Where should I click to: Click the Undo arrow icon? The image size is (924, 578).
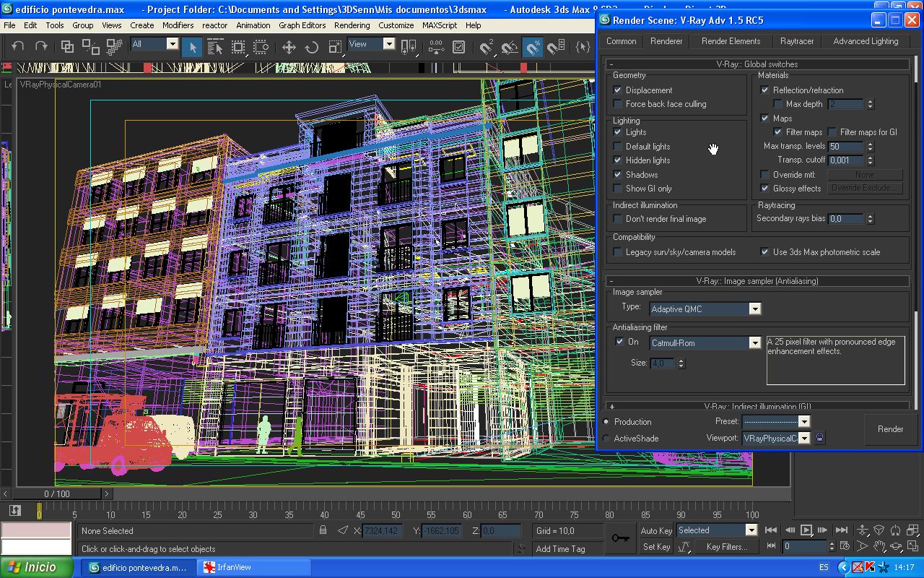[x=18, y=47]
